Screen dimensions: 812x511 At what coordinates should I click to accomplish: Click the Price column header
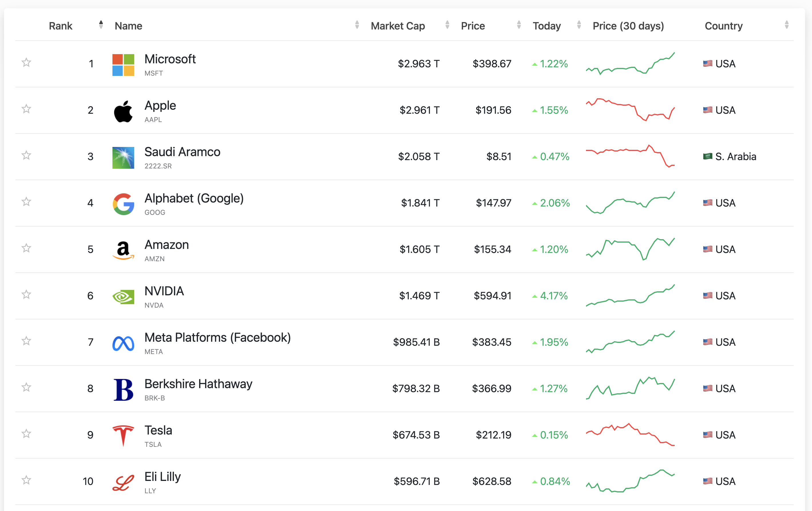point(473,26)
